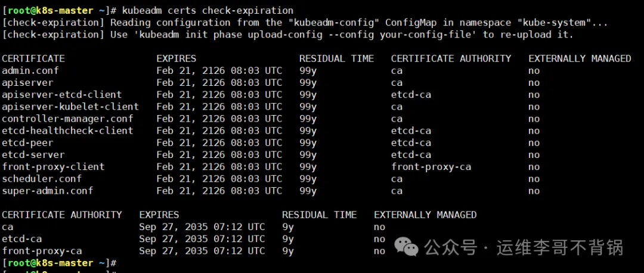Click the controller-manager.conf certificate entry
The height and width of the screenshot is (273, 644).
click(68, 119)
